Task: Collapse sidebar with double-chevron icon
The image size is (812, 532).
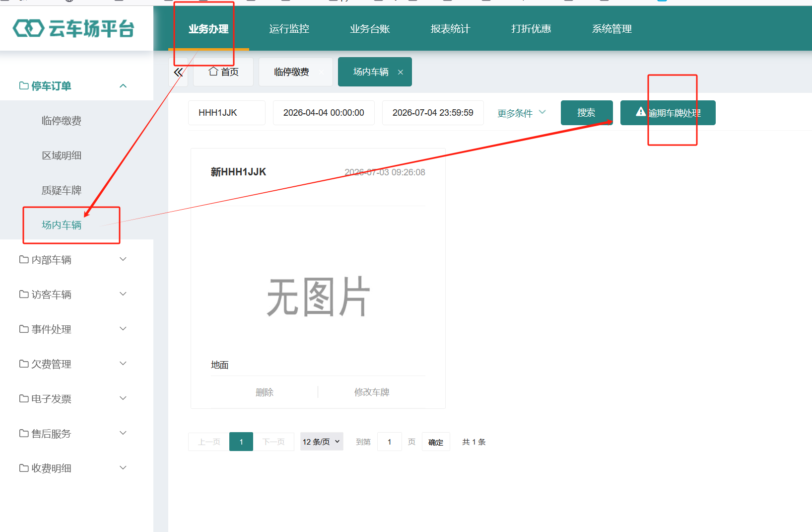Action: point(178,72)
